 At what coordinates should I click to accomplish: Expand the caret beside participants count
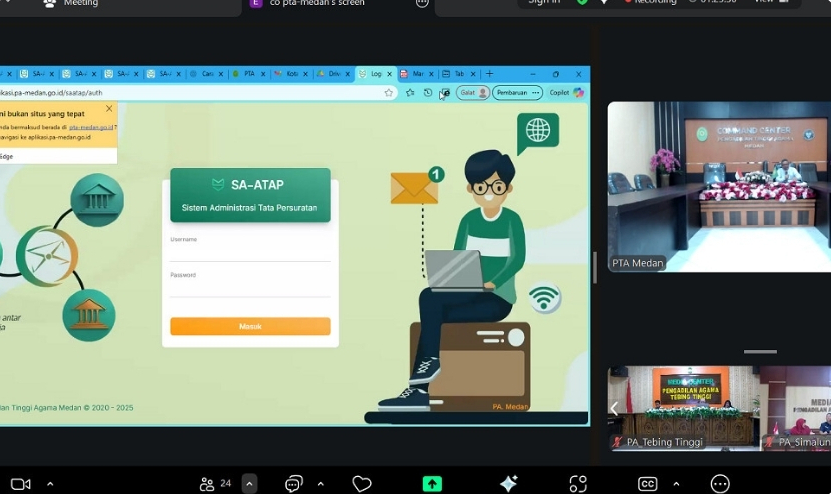249,483
